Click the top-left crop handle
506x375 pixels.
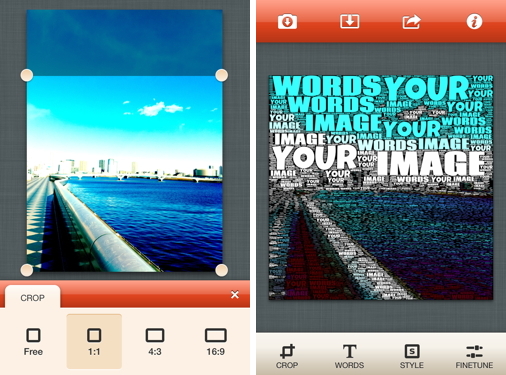point(27,75)
